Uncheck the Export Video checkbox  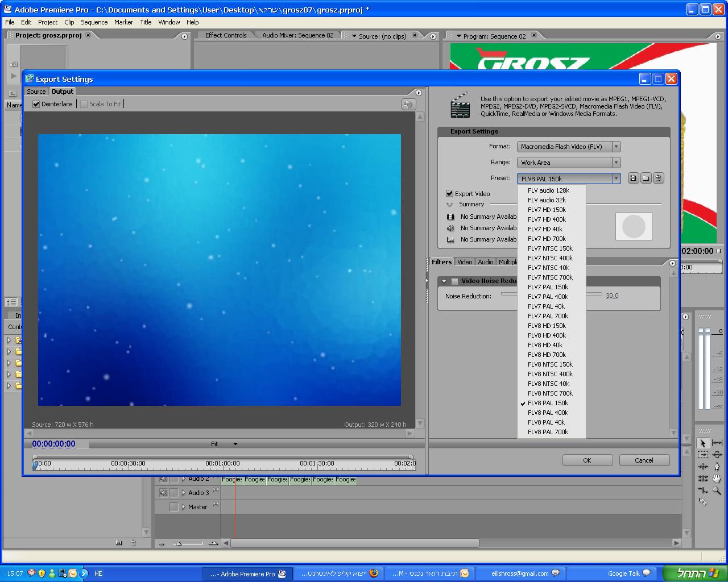[450, 194]
